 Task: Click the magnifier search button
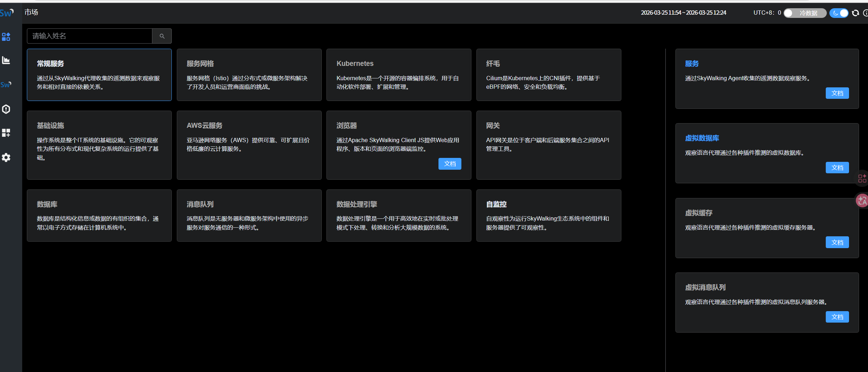point(162,36)
